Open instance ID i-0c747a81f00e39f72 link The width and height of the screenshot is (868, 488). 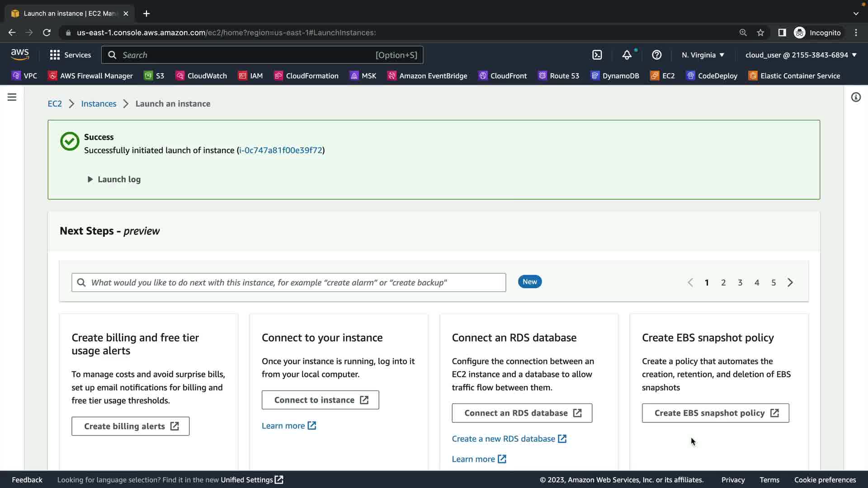coord(280,150)
